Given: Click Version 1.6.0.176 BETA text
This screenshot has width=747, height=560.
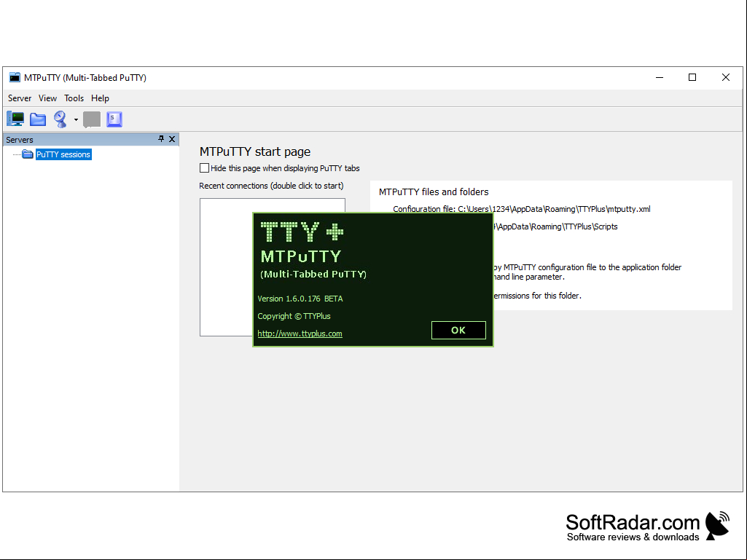Looking at the screenshot, I should click(x=300, y=299).
